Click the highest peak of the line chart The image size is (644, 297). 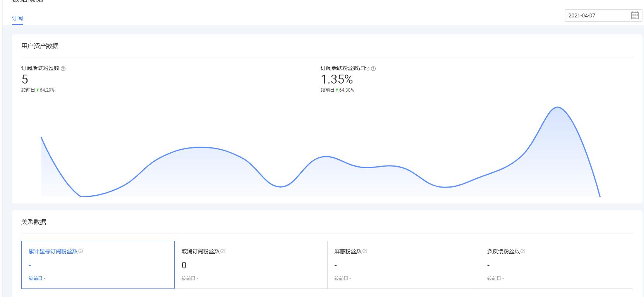click(x=558, y=107)
